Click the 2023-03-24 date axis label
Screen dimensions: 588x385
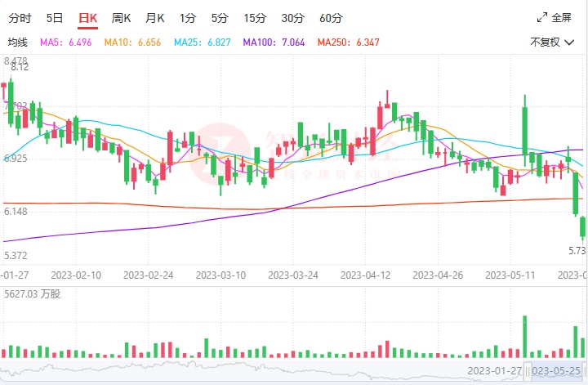click(x=293, y=275)
